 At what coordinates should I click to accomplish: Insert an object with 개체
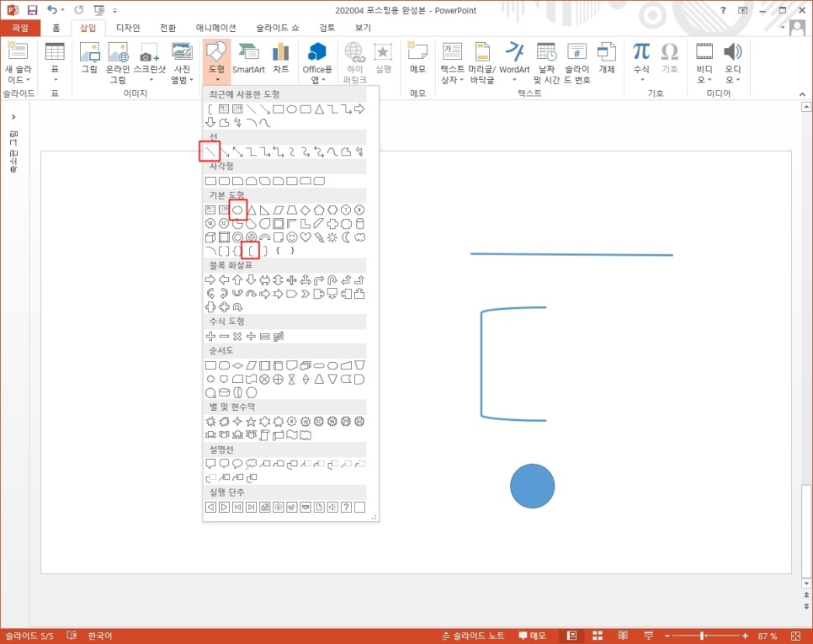(607, 58)
